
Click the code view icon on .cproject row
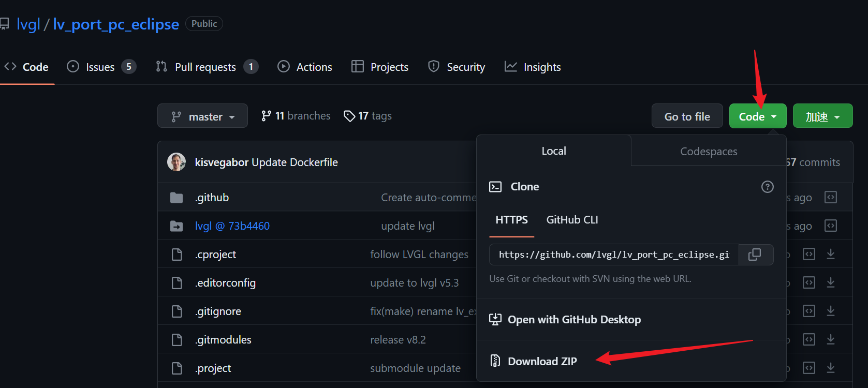809,254
